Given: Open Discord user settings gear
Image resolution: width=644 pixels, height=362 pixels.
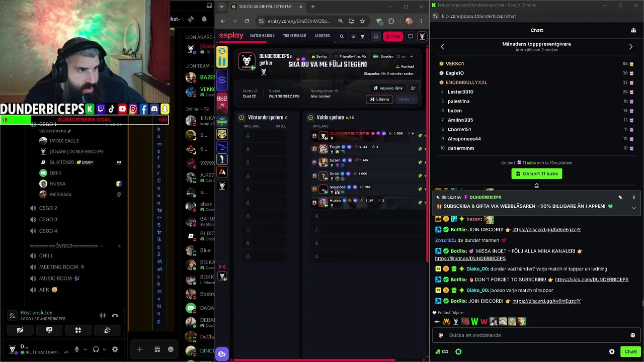Looking at the screenshot, I should tap(115, 349).
